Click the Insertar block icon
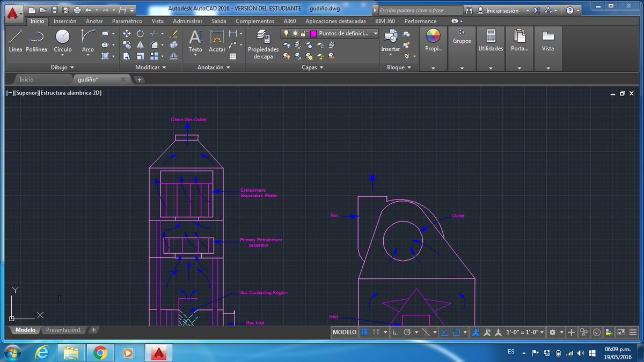The image size is (644, 362). tap(390, 37)
